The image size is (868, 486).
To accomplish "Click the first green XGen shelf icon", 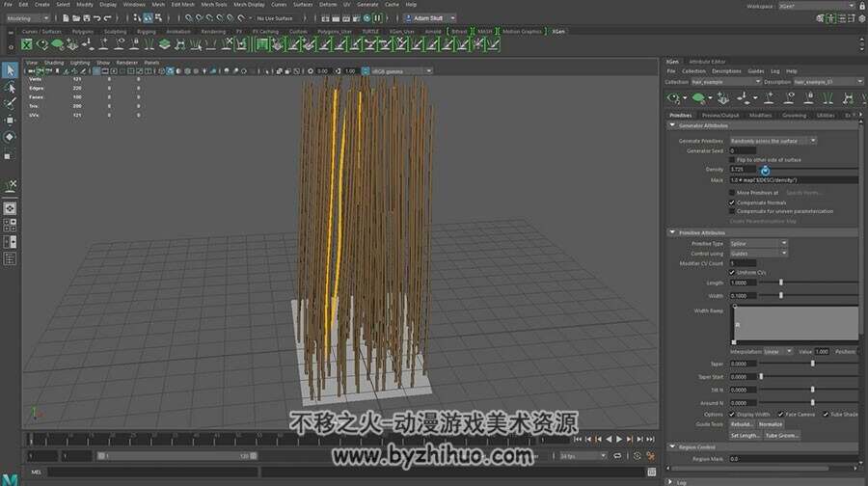I will (x=27, y=44).
